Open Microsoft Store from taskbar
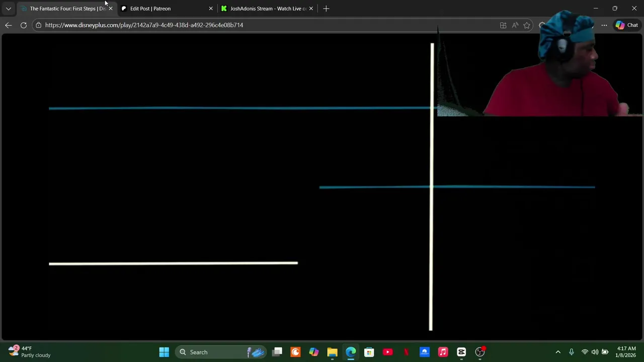Viewport: 644px width, 362px height. click(x=369, y=352)
